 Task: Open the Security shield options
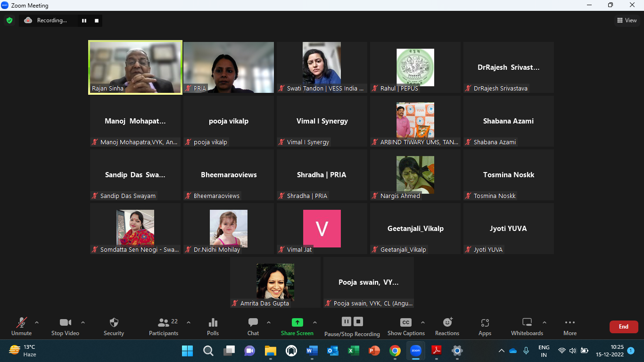click(114, 327)
